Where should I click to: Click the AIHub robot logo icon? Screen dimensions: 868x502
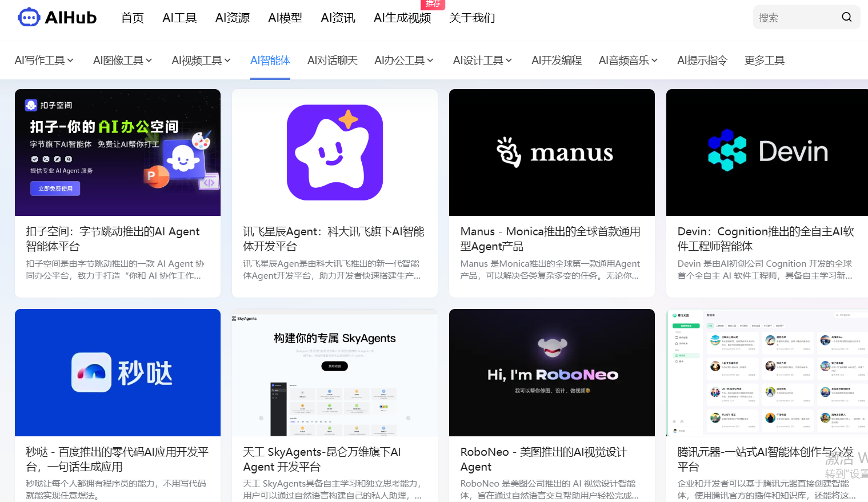29,18
